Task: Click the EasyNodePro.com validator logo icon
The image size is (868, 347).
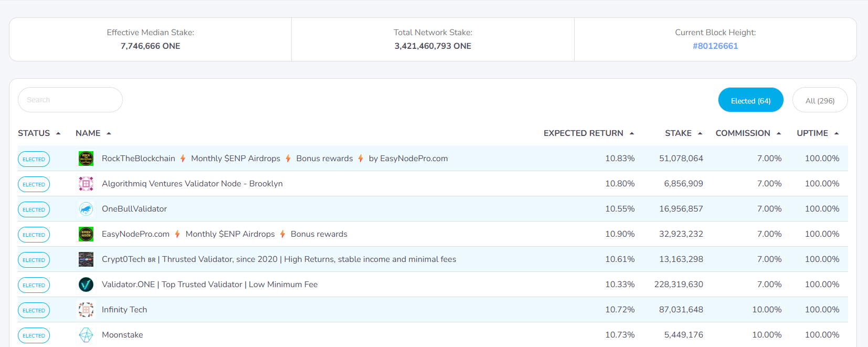Action: point(86,234)
